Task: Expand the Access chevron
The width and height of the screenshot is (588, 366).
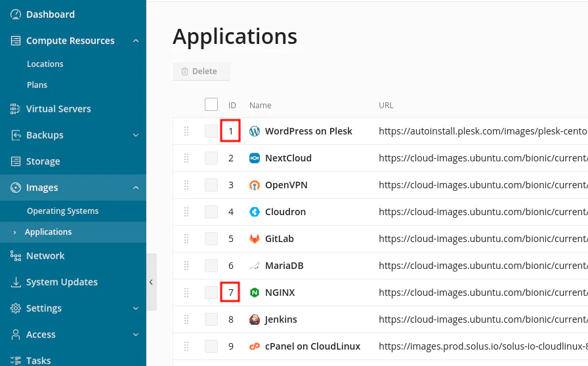Action: click(136, 335)
